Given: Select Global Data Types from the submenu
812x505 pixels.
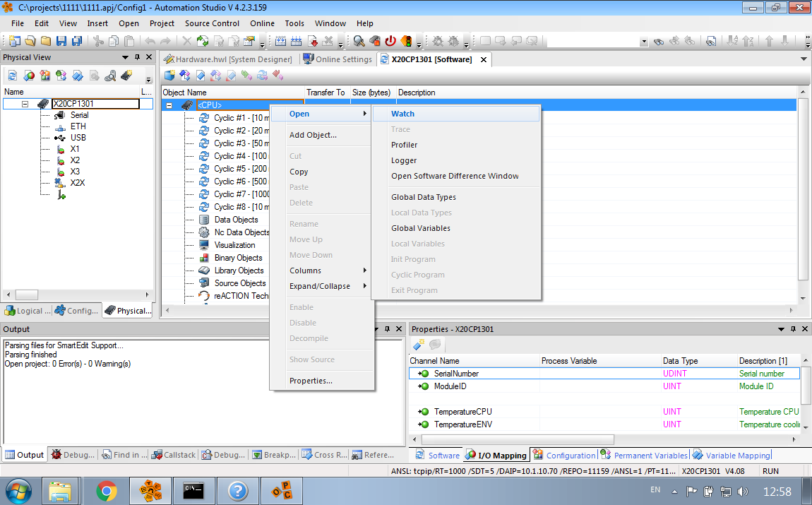Looking at the screenshot, I should (x=455, y=197).
